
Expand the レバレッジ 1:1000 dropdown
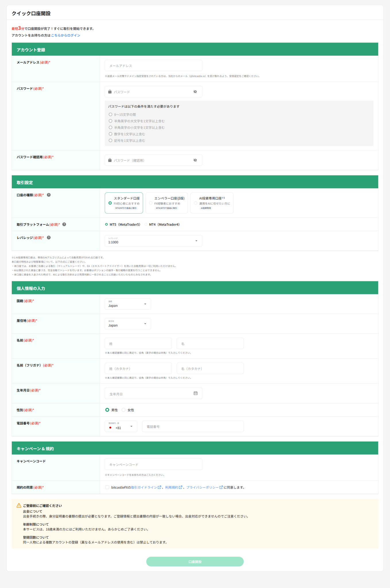point(153,241)
